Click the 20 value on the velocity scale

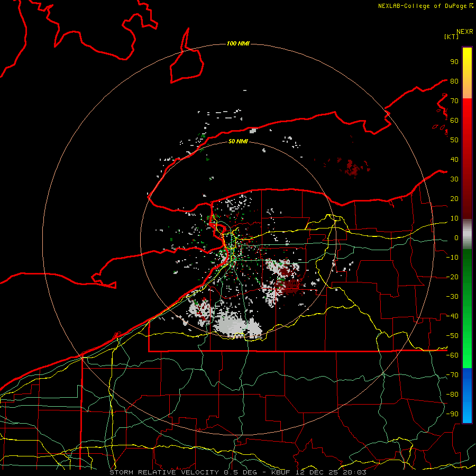pos(454,198)
